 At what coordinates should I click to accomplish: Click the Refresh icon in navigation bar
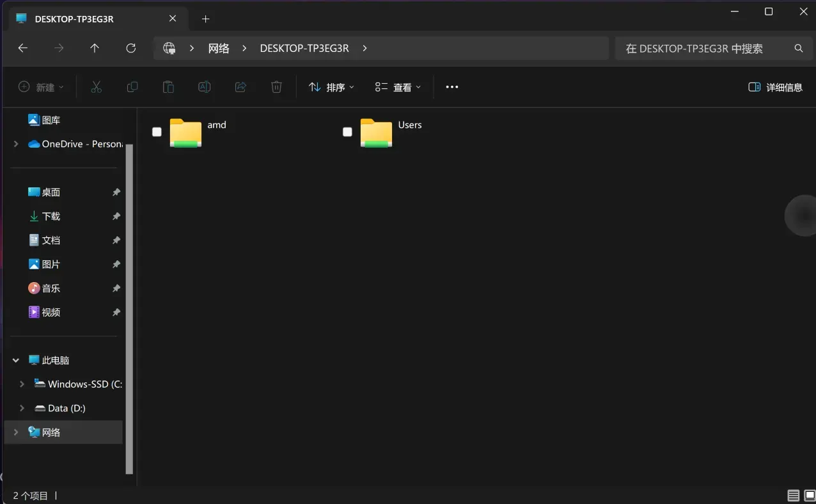pyautogui.click(x=131, y=48)
